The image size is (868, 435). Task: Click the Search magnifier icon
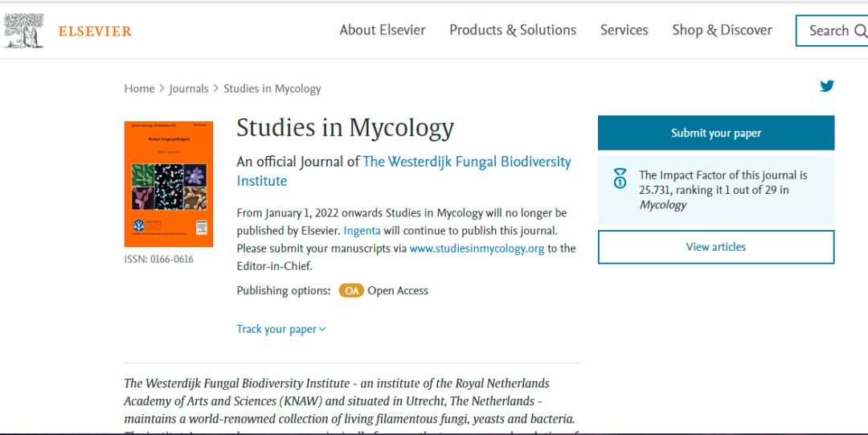[860, 31]
